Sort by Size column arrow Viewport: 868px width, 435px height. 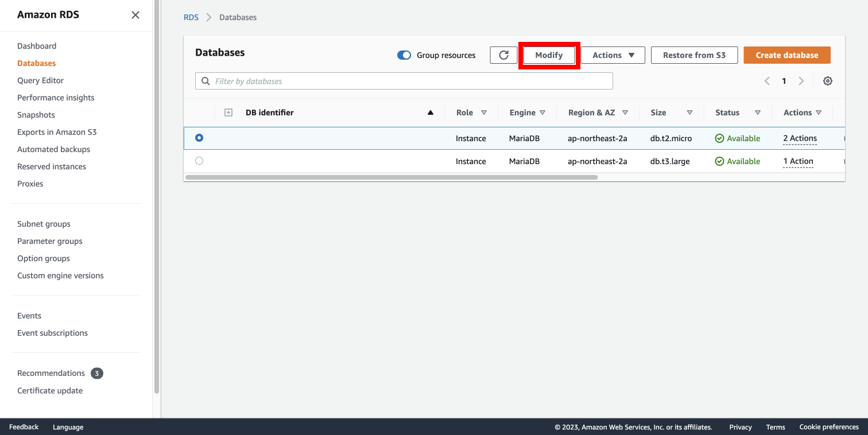coord(690,112)
